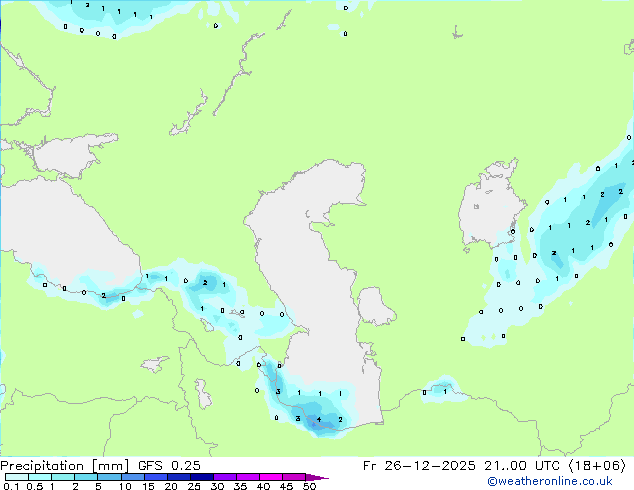
Task: Select the legend value "35"
Action: (x=240, y=486)
